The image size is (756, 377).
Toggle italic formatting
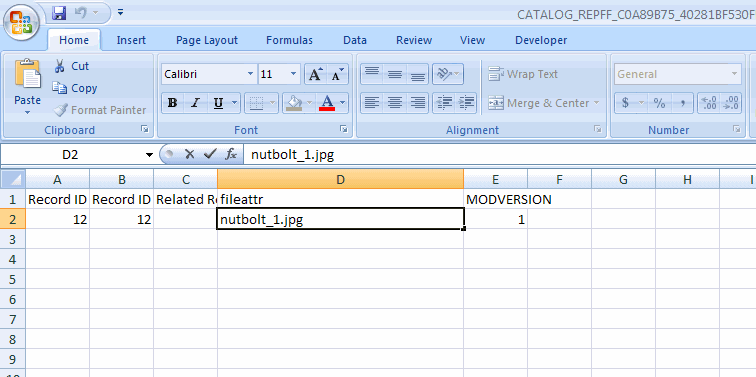pos(195,103)
